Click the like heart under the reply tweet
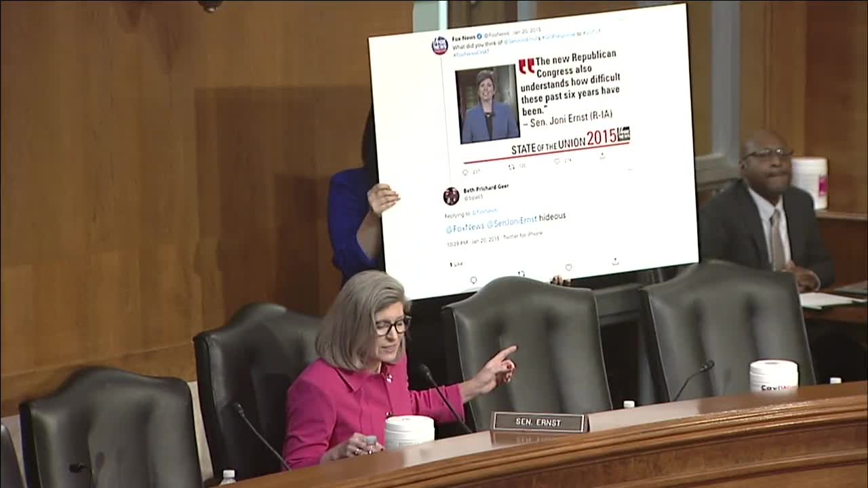 click(568, 267)
